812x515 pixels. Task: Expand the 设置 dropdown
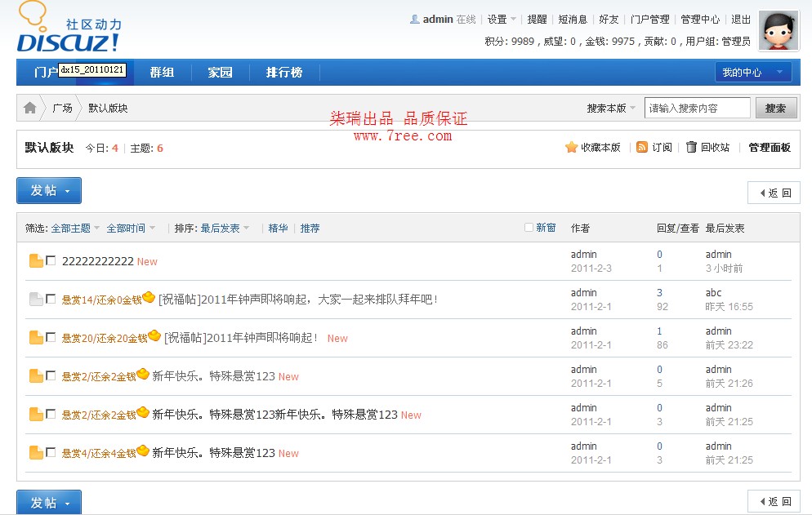(x=502, y=20)
